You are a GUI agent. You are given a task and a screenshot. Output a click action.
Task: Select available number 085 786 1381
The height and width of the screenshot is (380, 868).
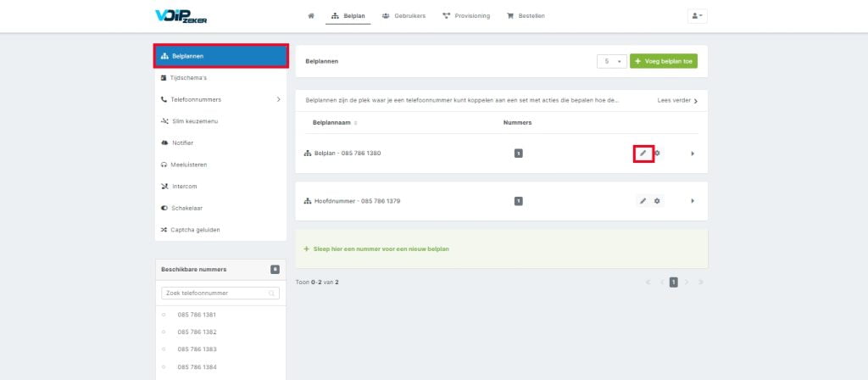(197, 315)
